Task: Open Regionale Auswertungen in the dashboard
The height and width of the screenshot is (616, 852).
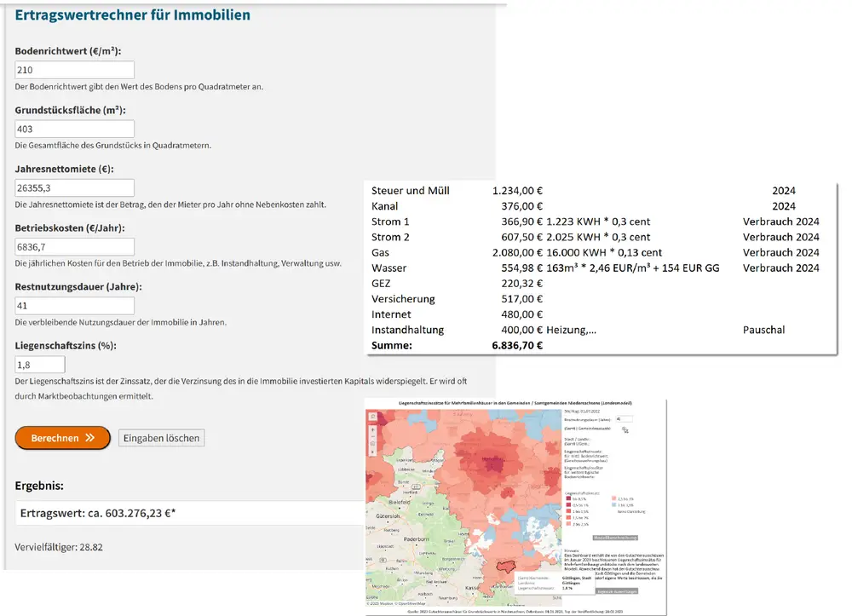Action: pos(615,591)
